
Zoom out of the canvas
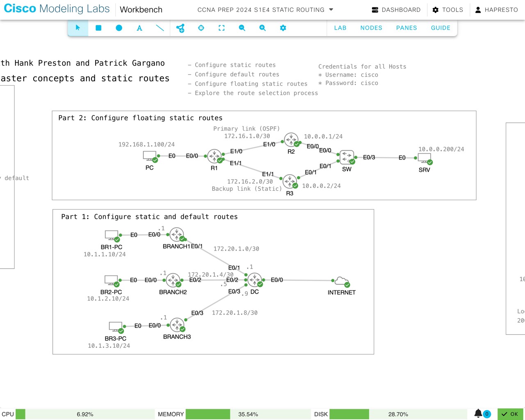tap(242, 28)
